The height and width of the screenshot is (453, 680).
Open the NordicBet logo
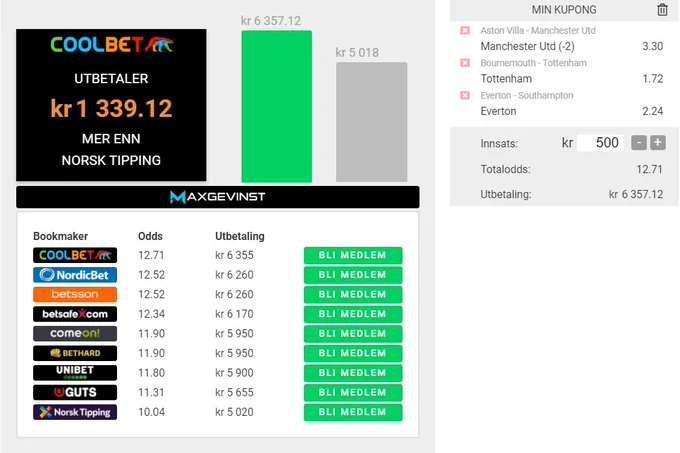75,275
